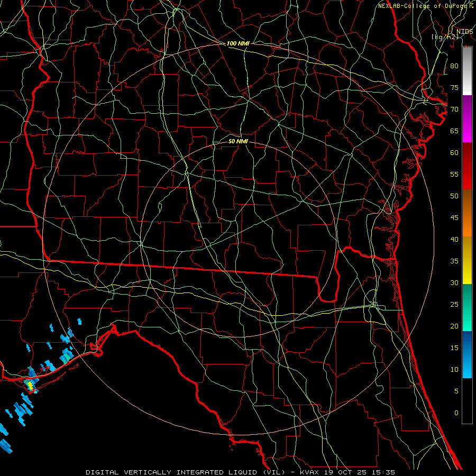The image size is (476, 476).
Task: Click the 15 value on the color scale
Action: pyautogui.click(x=454, y=347)
